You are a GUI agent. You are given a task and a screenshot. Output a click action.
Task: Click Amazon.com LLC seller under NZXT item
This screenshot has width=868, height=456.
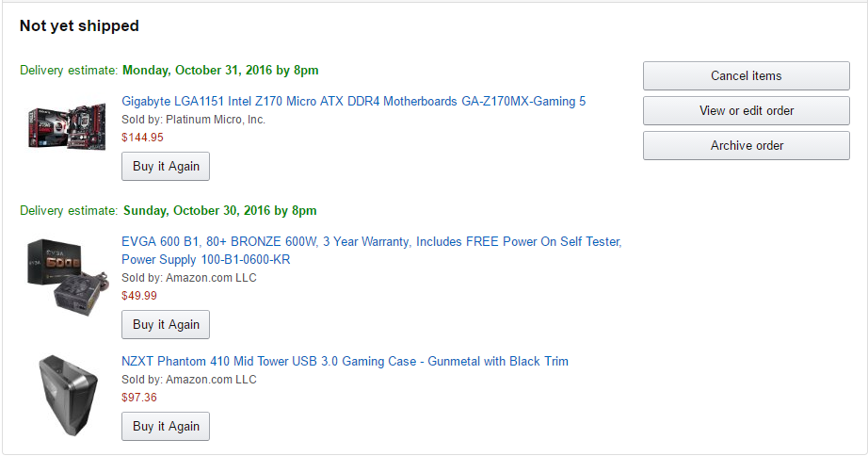(211, 380)
